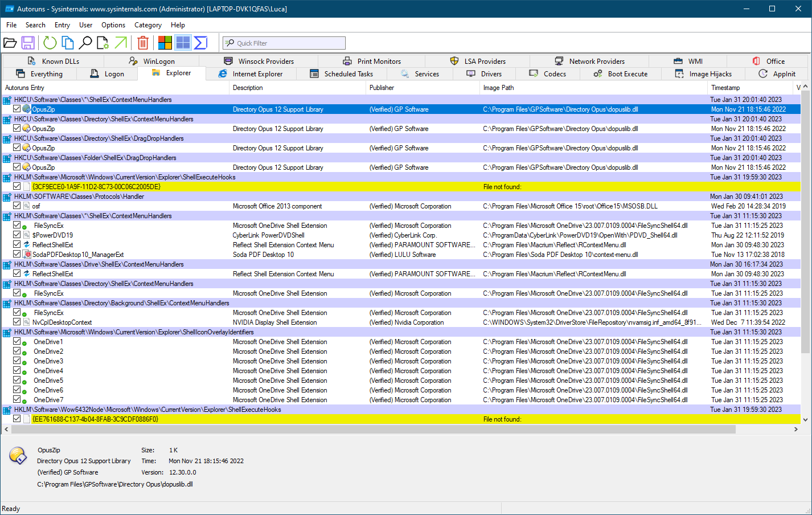Click the OneDrive1 entry green icon
The height and width of the screenshot is (515, 812).
(x=24, y=343)
